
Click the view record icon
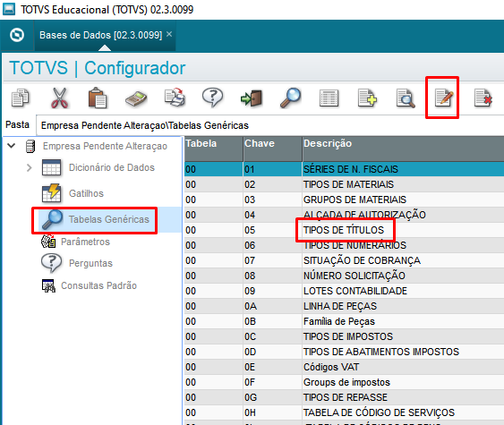pos(406,98)
